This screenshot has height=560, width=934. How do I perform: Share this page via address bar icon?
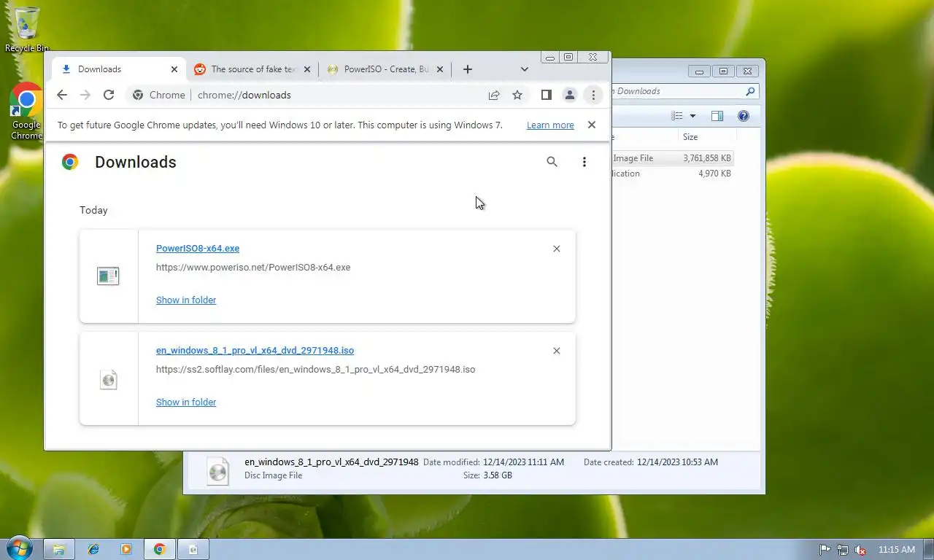tap(494, 95)
